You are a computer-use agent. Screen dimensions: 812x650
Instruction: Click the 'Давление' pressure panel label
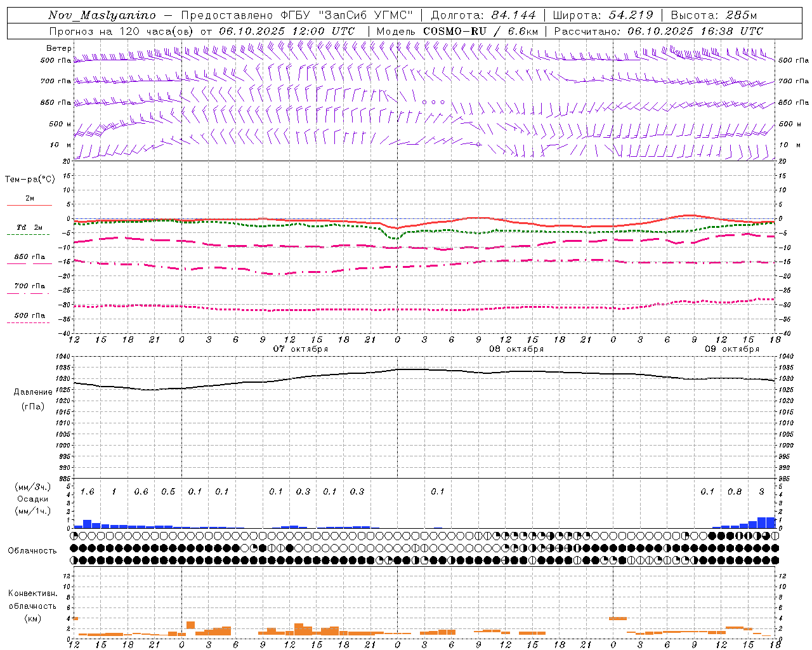[x=33, y=392]
